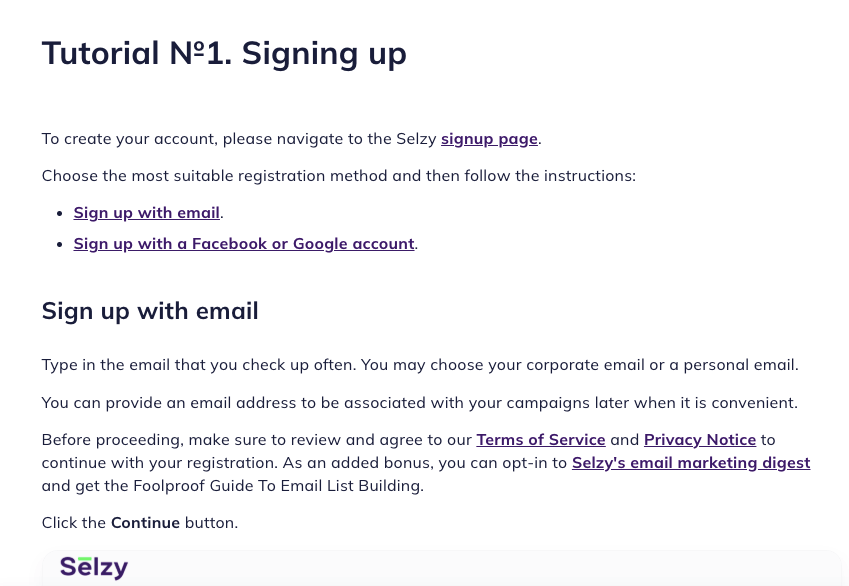Image resolution: width=849 pixels, height=586 pixels.
Task: Click the Sign up with email section heading
Action: pos(150,311)
